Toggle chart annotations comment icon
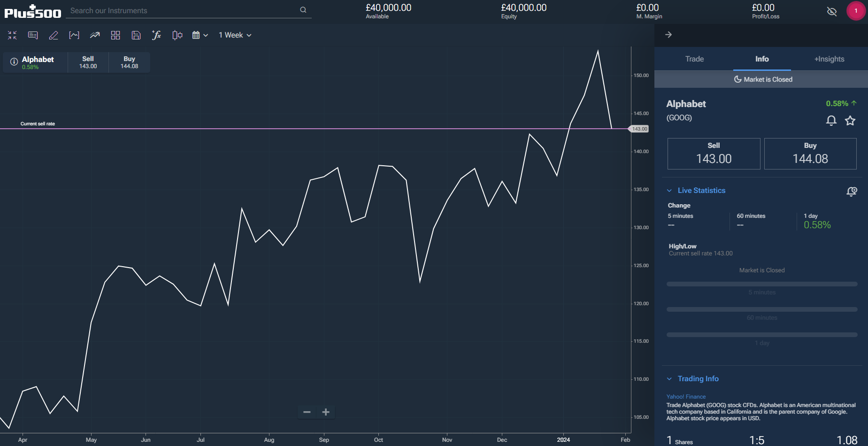The width and height of the screenshot is (868, 446). 33,35
